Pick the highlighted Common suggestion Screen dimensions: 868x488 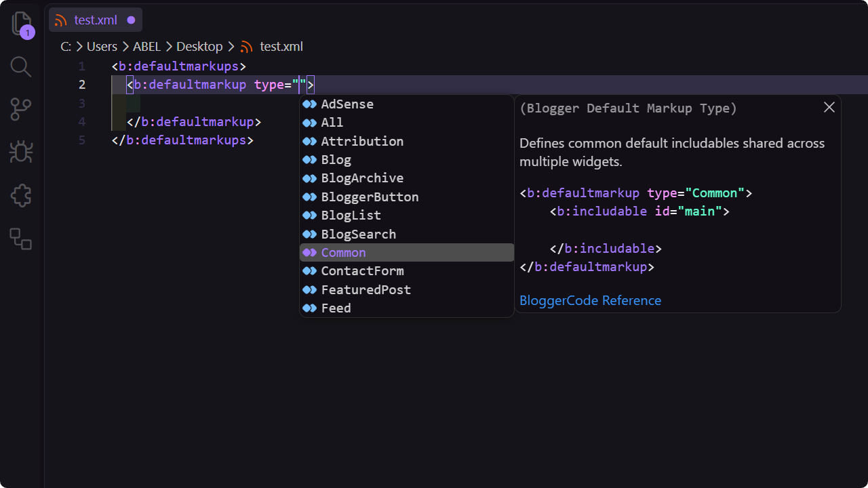tap(407, 252)
